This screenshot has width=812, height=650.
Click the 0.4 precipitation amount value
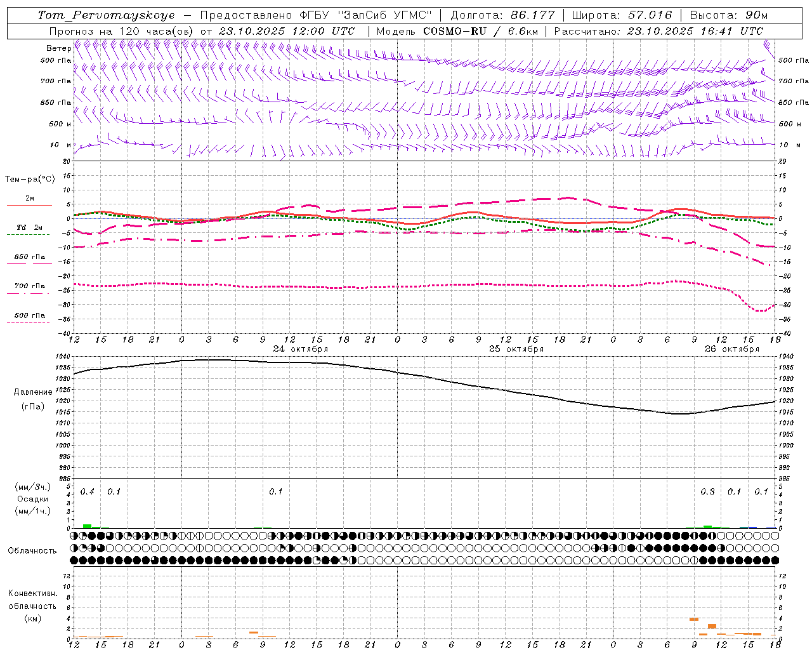tap(88, 492)
